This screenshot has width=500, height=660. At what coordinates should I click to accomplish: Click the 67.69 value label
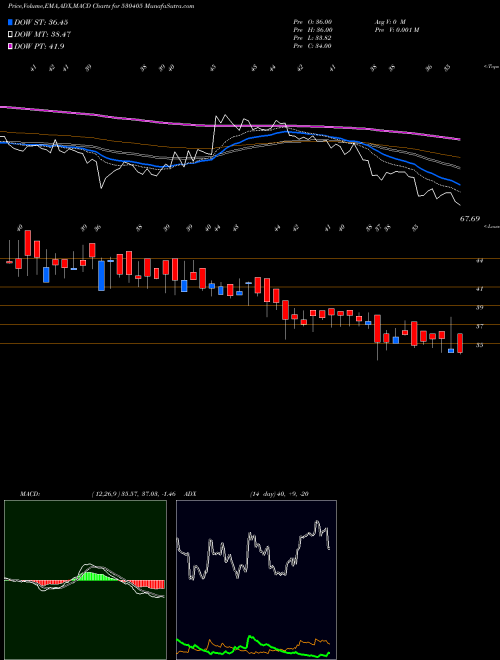(x=470, y=218)
